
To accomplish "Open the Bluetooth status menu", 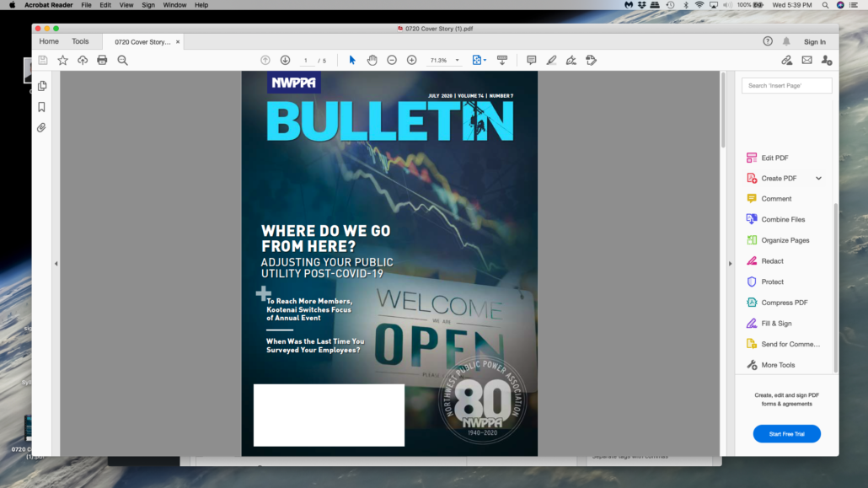I will (685, 5).
